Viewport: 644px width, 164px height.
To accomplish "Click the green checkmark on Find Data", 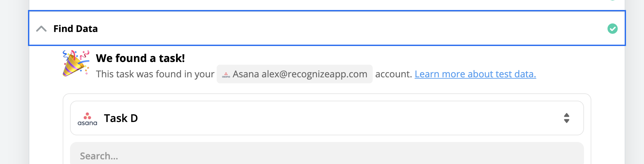I will pos(612,29).
